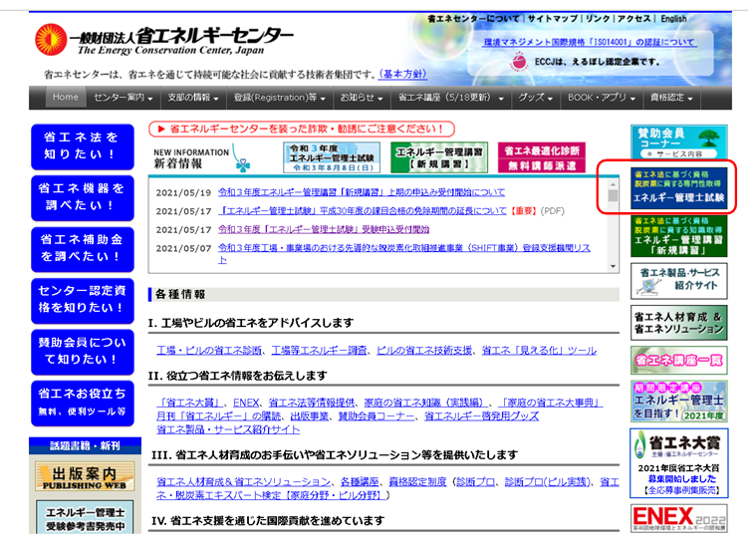Open the リンク header link
This screenshot has height=551, width=756.
(x=598, y=19)
